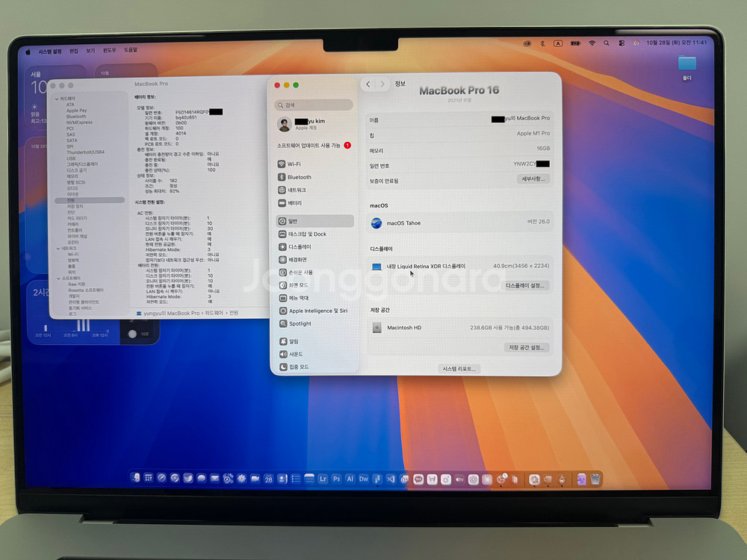Open Wi-Fi settings in the sidebar

pos(294,164)
